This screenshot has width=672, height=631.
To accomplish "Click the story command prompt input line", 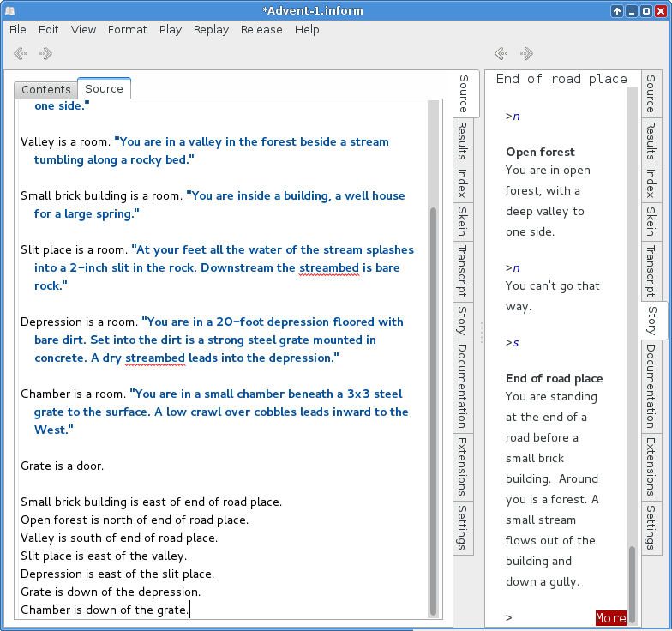I will pos(550,617).
